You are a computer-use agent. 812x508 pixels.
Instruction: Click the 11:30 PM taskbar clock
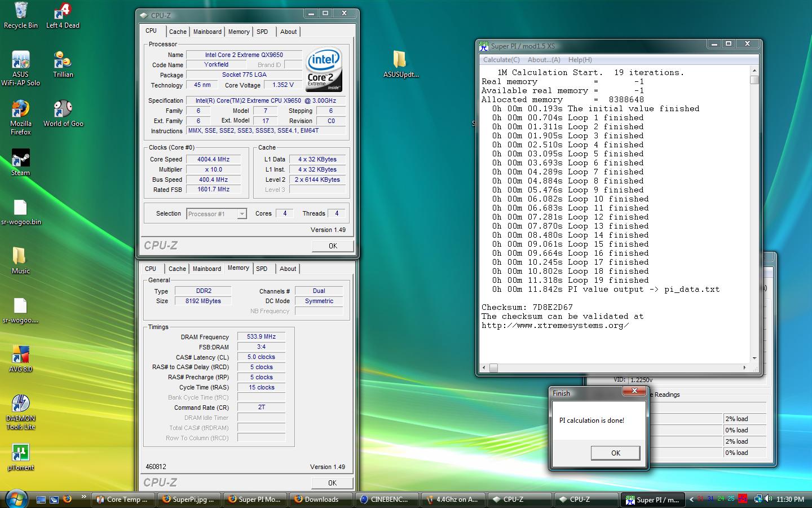[x=790, y=500]
